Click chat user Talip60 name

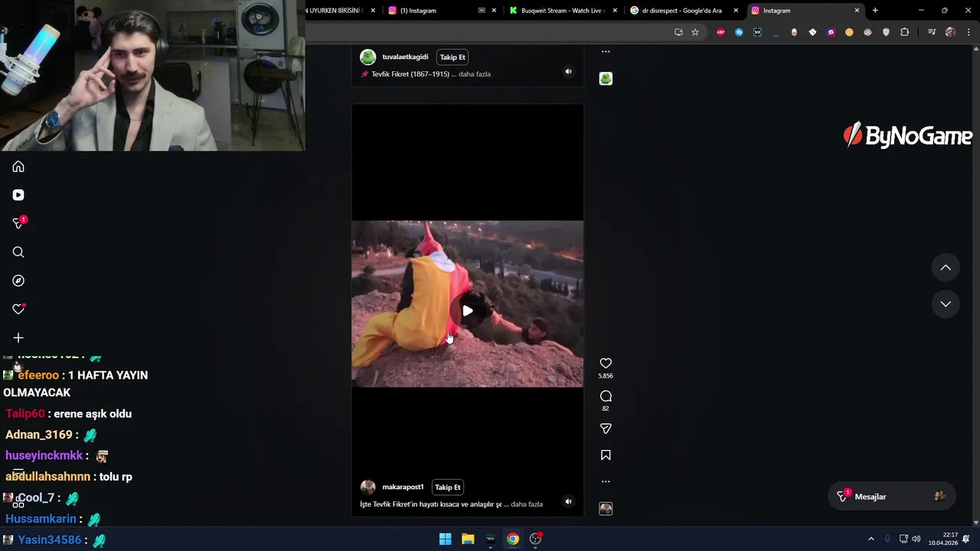[25, 413]
